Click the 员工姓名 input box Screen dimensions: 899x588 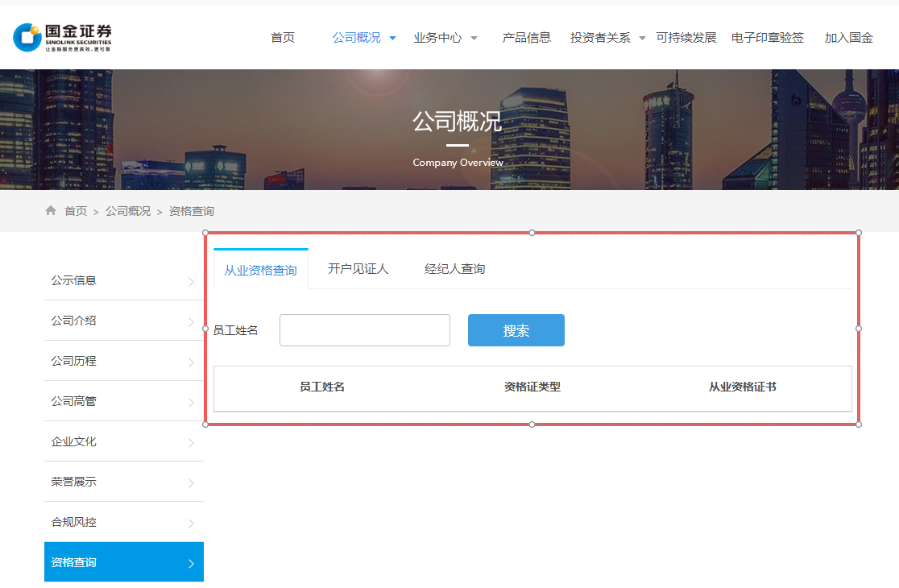(364, 330)
